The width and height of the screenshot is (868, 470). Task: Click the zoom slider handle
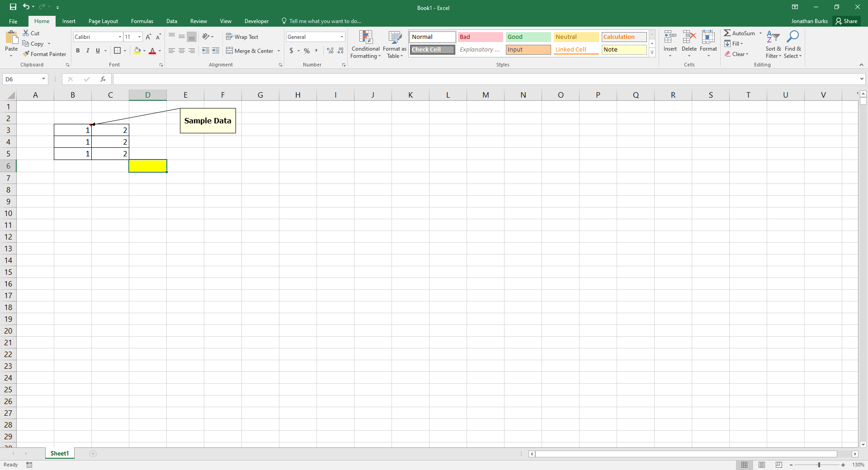point(819,465)
